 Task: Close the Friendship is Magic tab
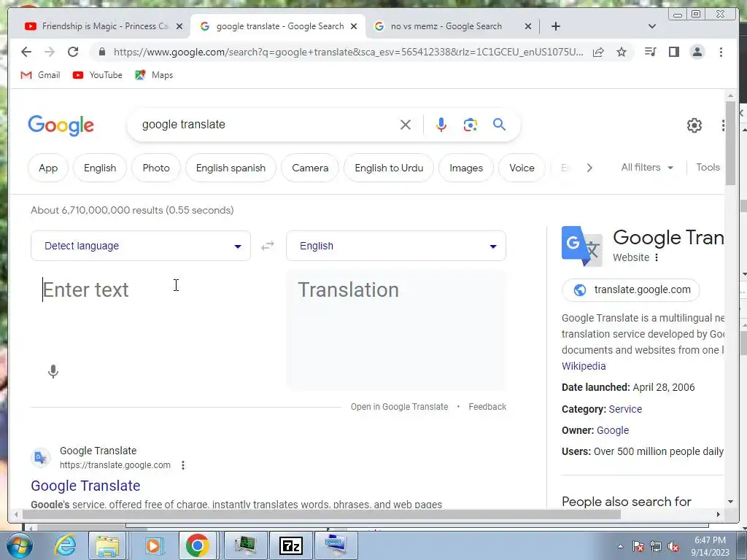pyautogui.click(x=179, y=26)
